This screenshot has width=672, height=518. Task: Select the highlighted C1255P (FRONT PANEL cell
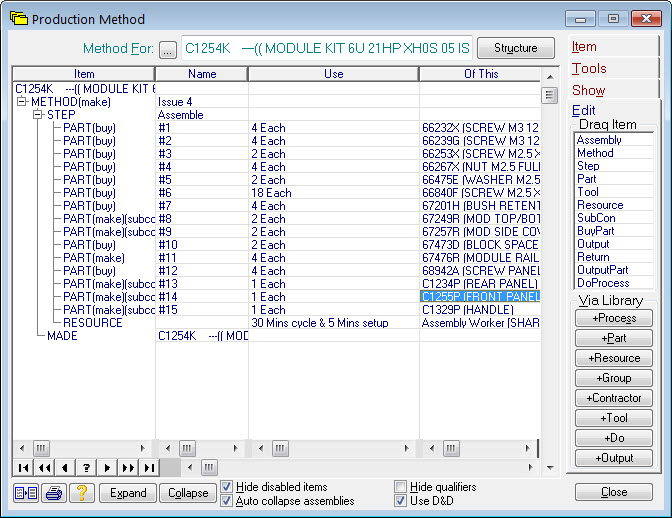pos(480,296)
